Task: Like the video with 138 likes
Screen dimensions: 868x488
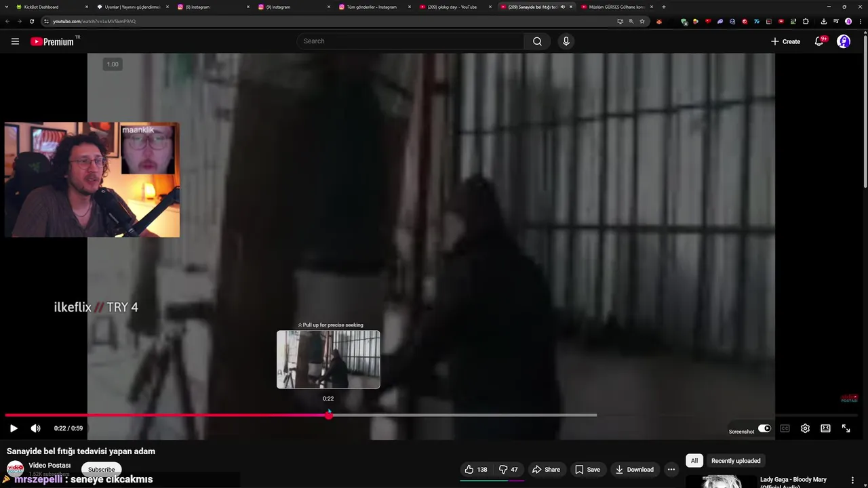Action: [x=476, y=469]
